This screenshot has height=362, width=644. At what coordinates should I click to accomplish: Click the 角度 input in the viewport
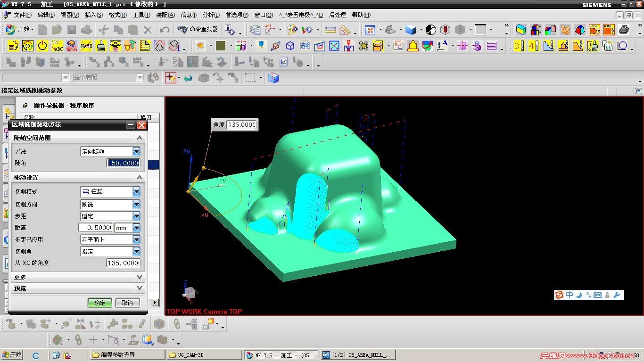pyautogui.click(x=241, y=124)
